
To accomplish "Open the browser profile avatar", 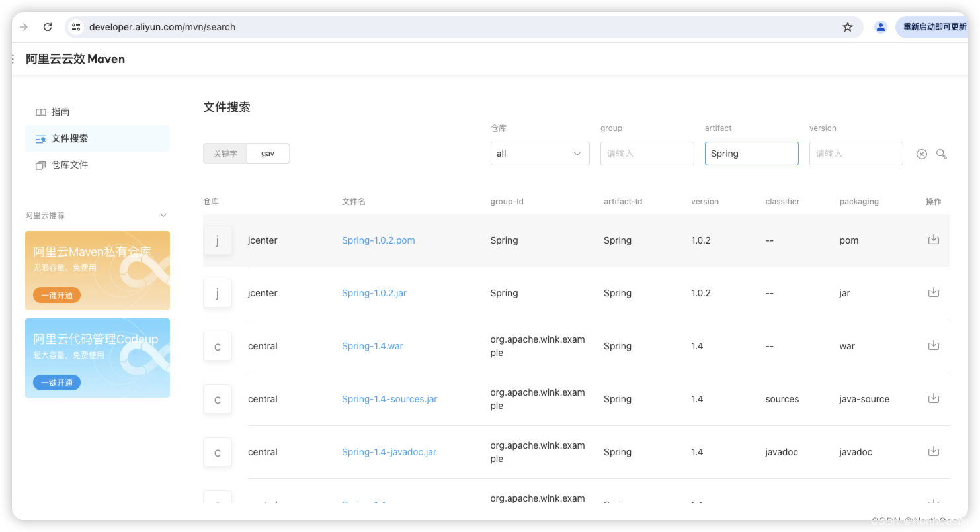I will tap(880, 27).
